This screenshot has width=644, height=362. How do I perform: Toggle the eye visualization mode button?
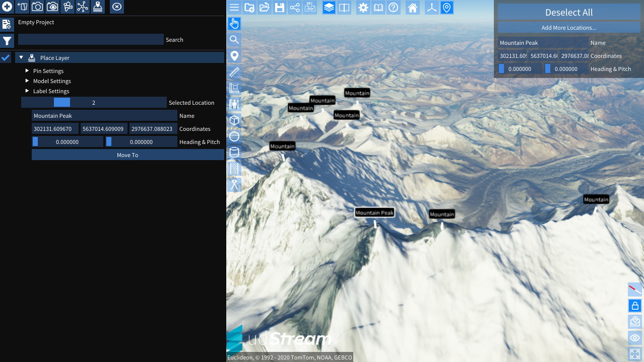(634, 338)
